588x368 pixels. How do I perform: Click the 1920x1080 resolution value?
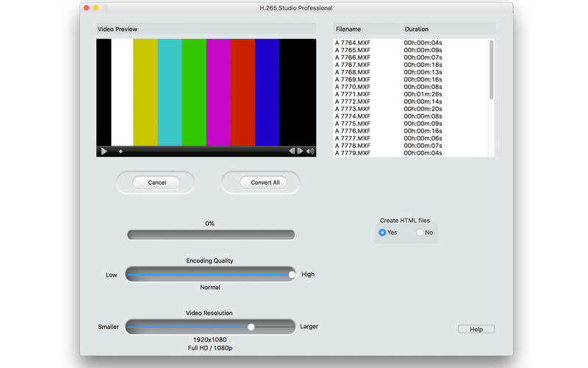point(209,339)
